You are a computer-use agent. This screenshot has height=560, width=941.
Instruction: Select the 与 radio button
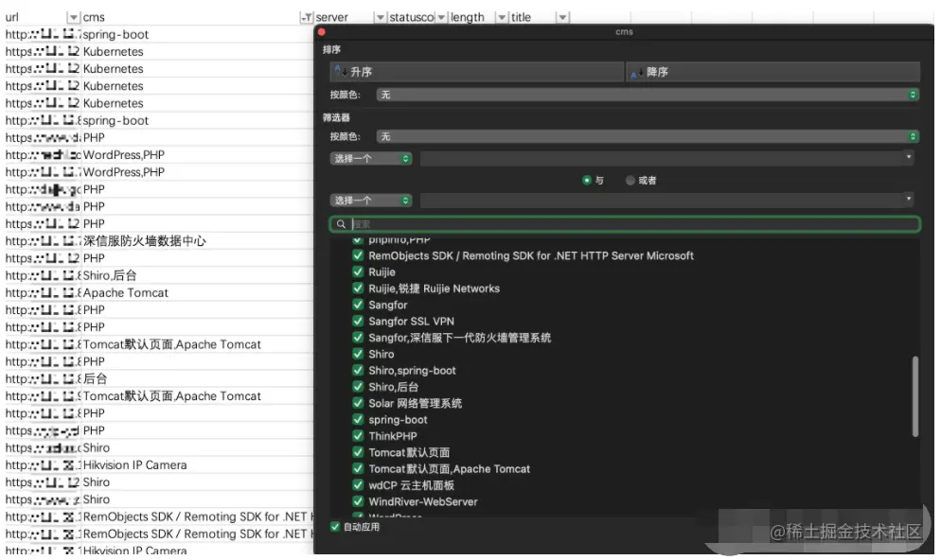587,180
